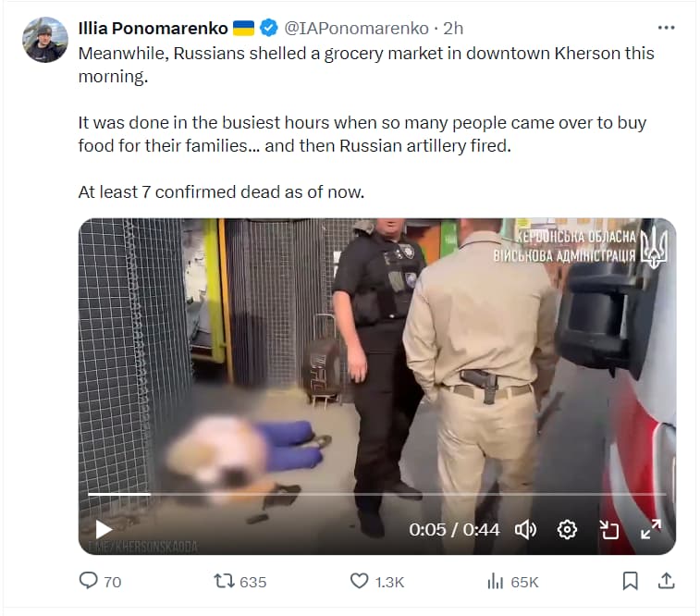Click the reply comment bubble icon

click(x=89, y=581)
